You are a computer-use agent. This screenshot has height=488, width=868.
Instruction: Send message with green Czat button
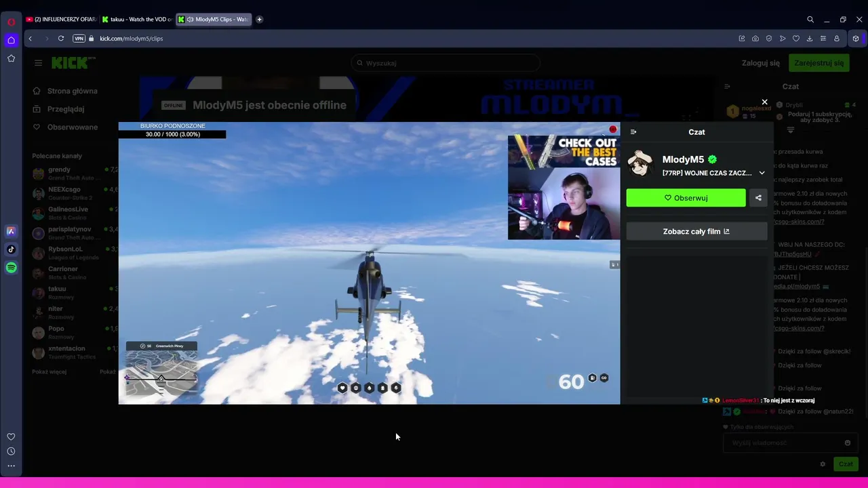coord(846,464)
